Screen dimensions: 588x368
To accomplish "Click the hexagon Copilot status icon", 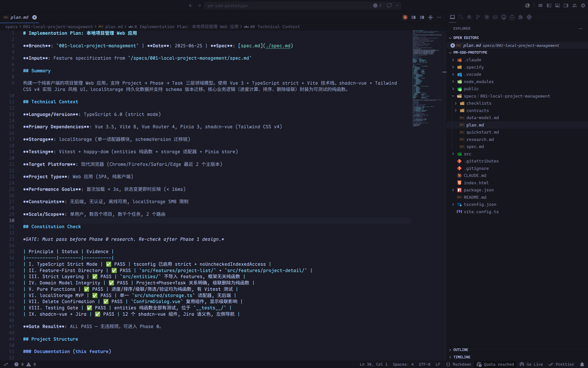I will pos(527,6).
